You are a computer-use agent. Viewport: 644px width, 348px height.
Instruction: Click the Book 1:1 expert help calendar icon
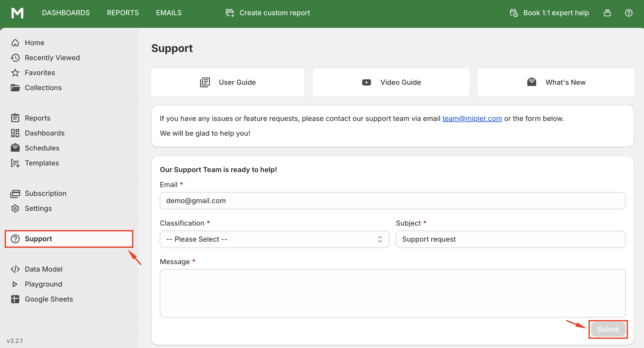pos(514,13)
